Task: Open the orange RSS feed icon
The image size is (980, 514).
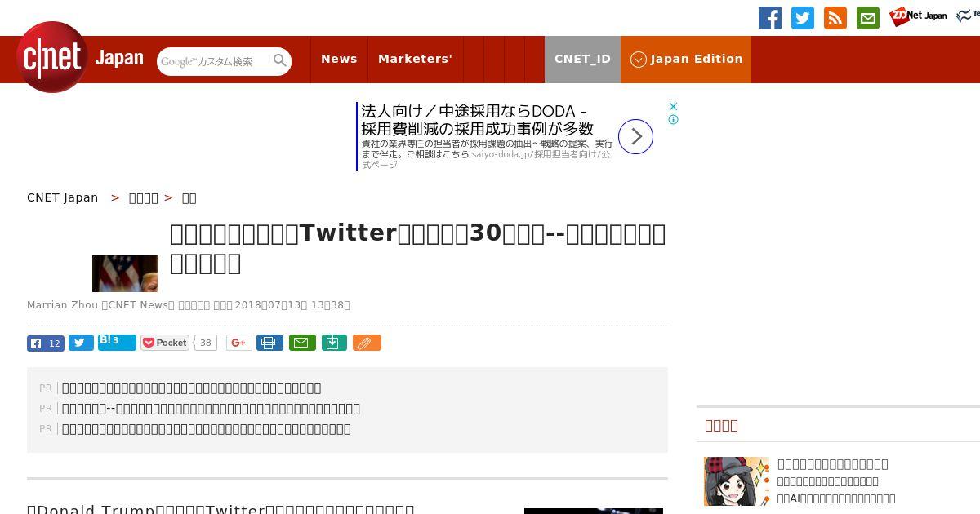Action: pyautogui.click(x=835, y=18)
